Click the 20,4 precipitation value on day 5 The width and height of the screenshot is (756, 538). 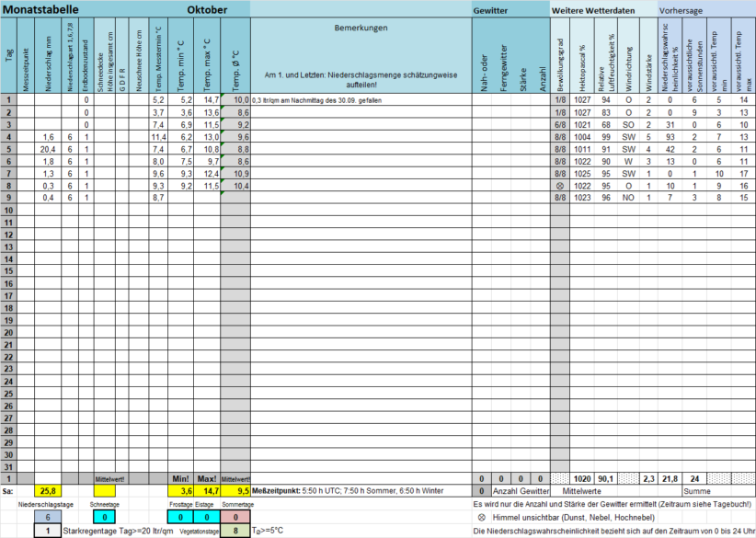click(48, 149)
